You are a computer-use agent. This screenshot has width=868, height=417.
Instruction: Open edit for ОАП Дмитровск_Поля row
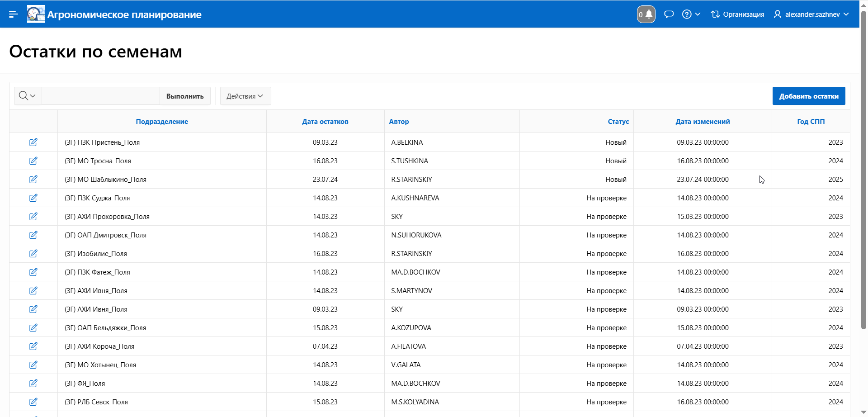coord(33,235)
